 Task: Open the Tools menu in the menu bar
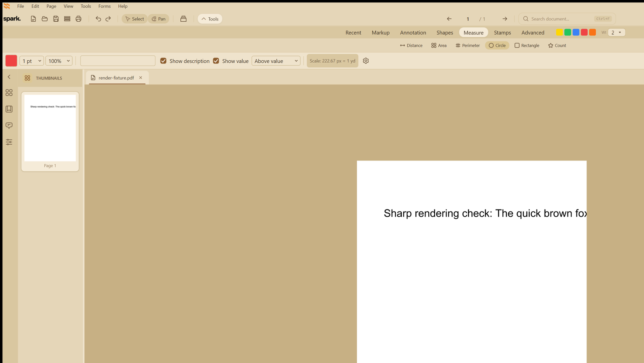coord(86,6)
